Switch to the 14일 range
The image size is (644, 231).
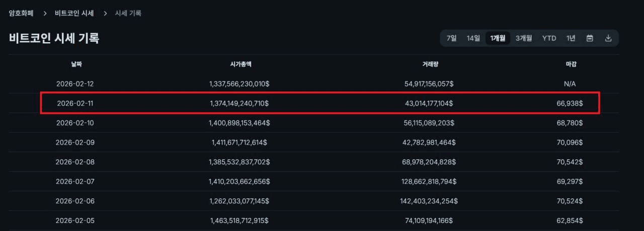point(473,38)
